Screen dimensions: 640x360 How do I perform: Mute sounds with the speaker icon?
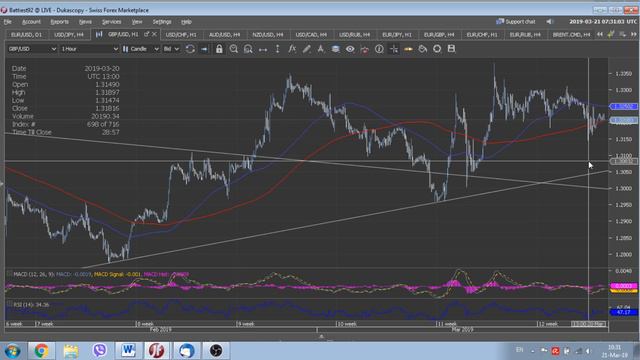click(549, 22)
